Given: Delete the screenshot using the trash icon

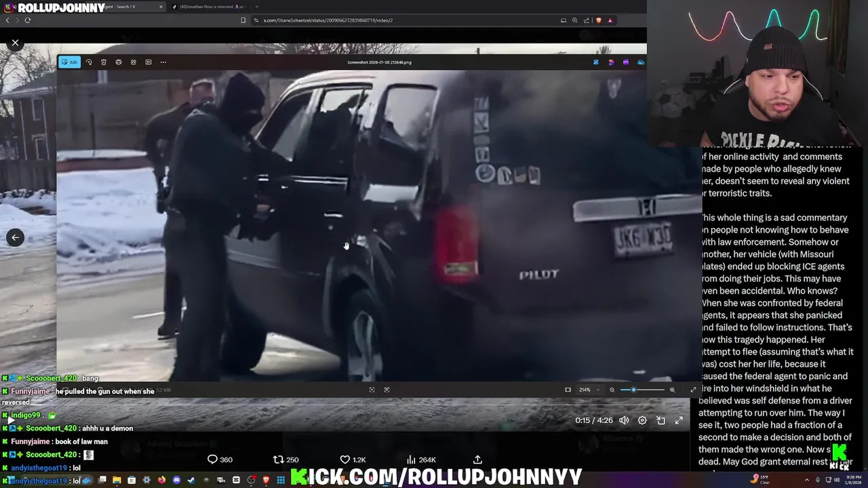Looking at the screenshot, I should coord(104,62).
